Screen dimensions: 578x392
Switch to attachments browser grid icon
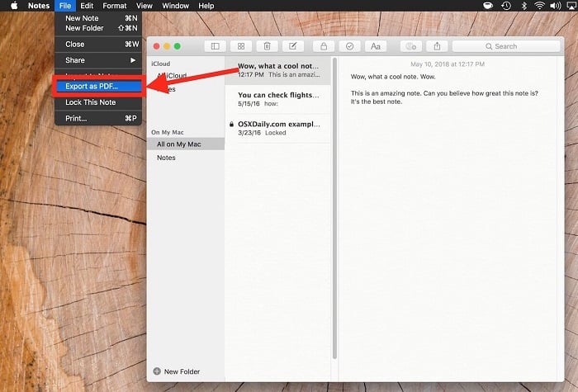pyautogui.click(x=241, y=46)
